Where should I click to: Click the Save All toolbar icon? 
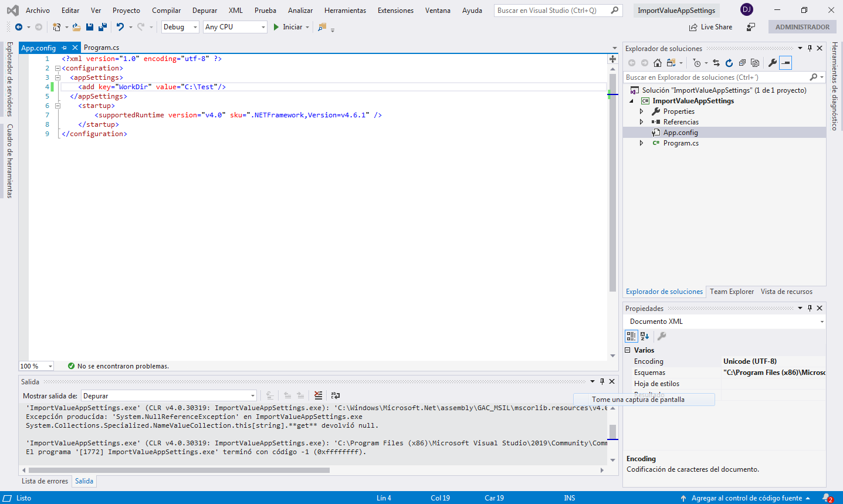coord(103,27)
